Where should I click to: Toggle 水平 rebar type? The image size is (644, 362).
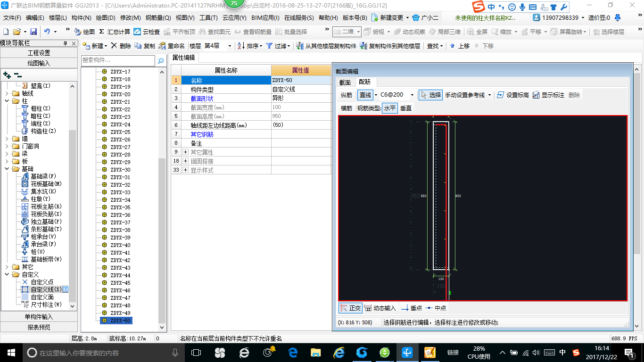click(390, 108)
